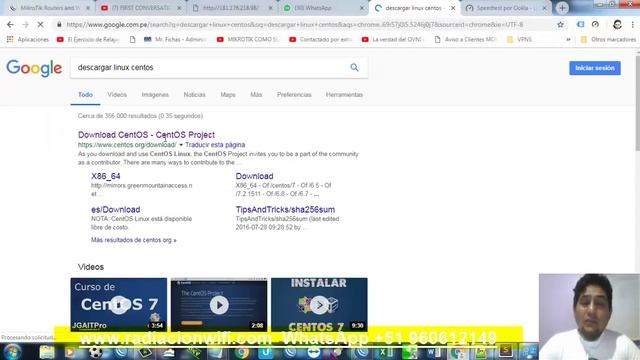Viewport: 640px width, 360px height.
Task: Open the El Ejercicio de Relajación bookmark
Action: pos(88,40)
